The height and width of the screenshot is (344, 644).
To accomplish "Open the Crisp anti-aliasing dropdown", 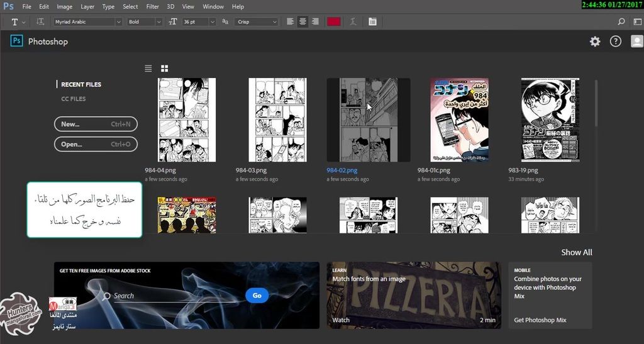I will pos(257,22).
